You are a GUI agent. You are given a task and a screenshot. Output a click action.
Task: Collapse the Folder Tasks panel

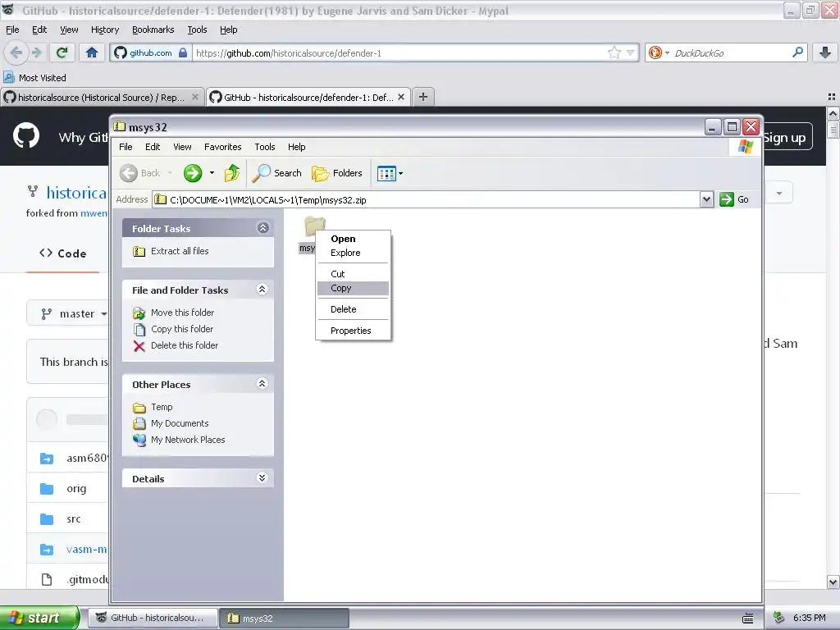263,228
